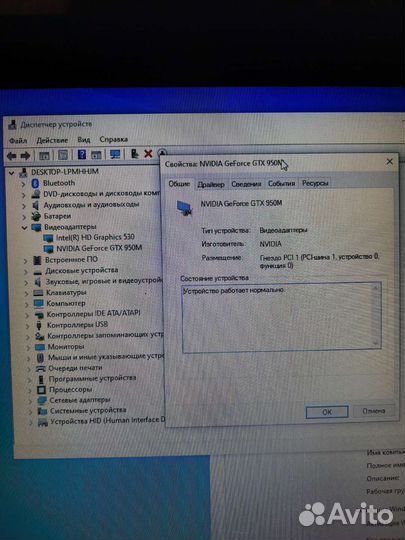This screenshot has height=540, width=405.
Task: Click the Update driver toolbar icon
Action: (135, 154)
